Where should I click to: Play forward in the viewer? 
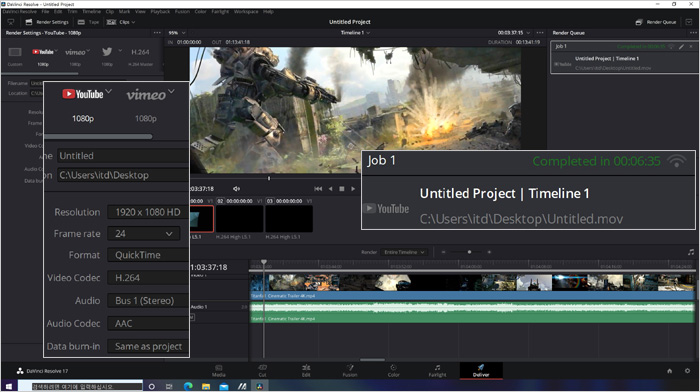[x=353, y=189]
